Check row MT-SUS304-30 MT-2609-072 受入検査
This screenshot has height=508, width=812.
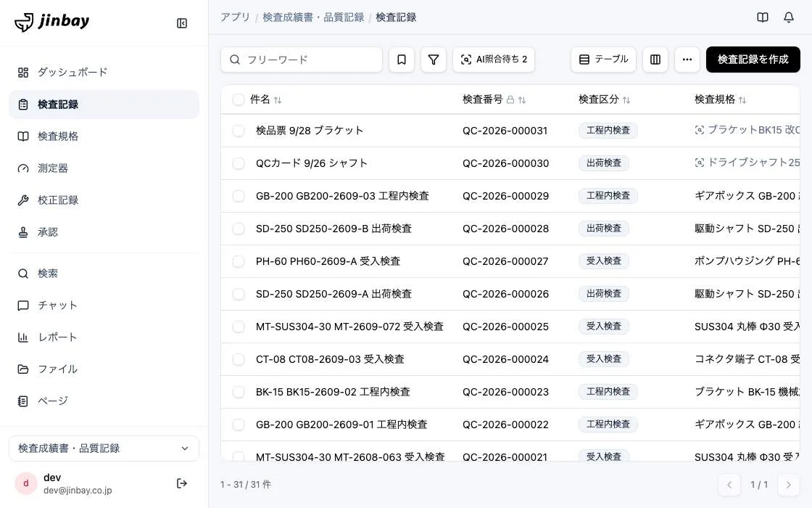[x=239, y=327]
